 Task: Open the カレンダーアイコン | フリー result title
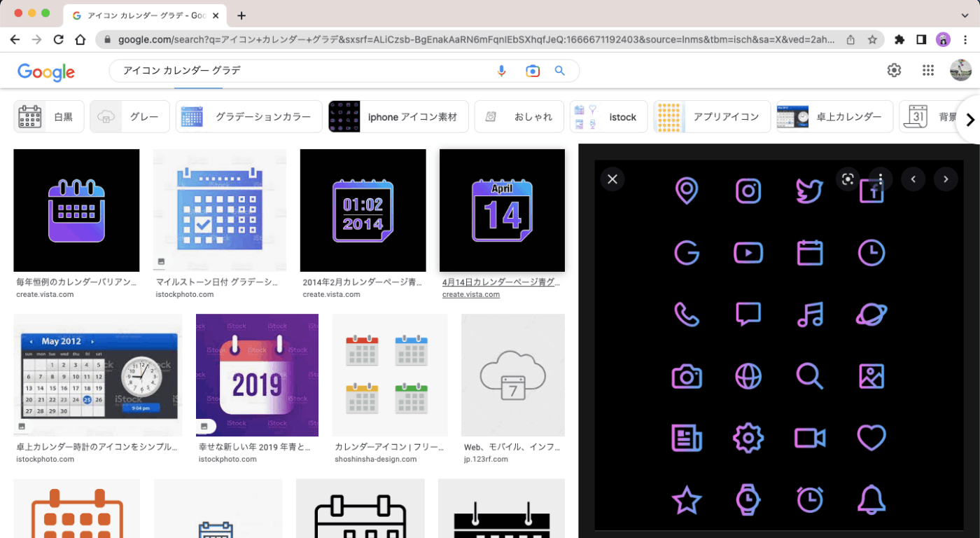pos(388,447)
